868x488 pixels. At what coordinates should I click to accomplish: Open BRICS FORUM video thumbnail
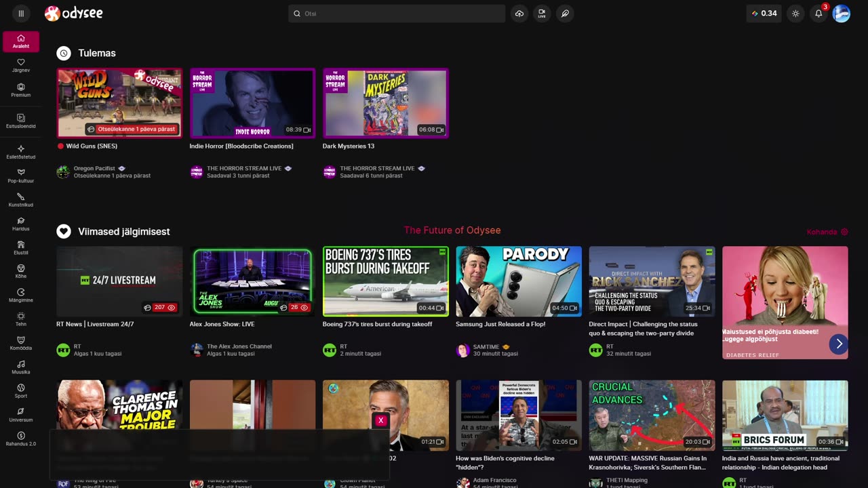coord(785,415)
